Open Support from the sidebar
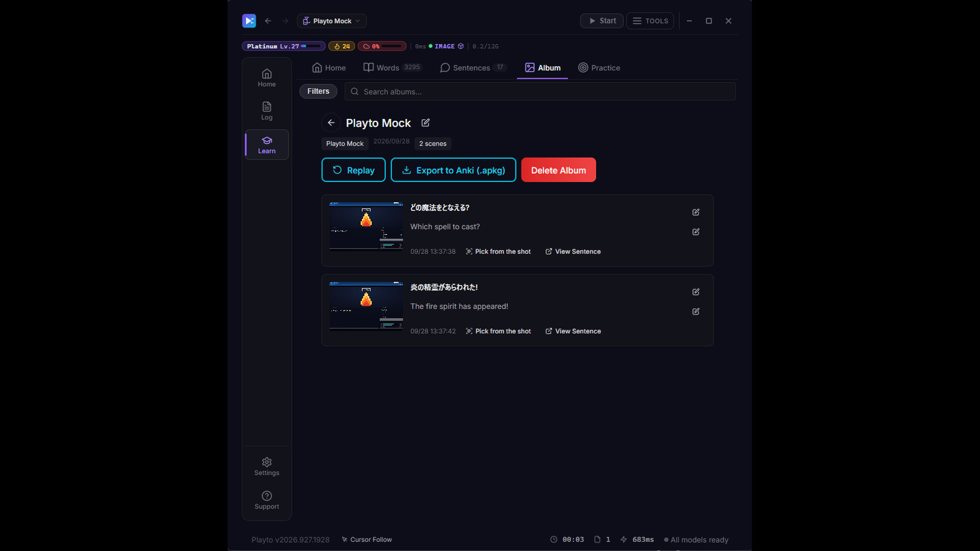This screenshot has width=980, height=551. pyautogui.click(x=266, y=500)
